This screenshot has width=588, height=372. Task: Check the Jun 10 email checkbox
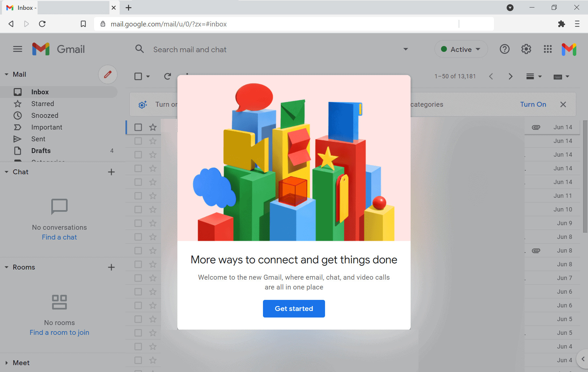pyautogui.click(x=138, y=209)
